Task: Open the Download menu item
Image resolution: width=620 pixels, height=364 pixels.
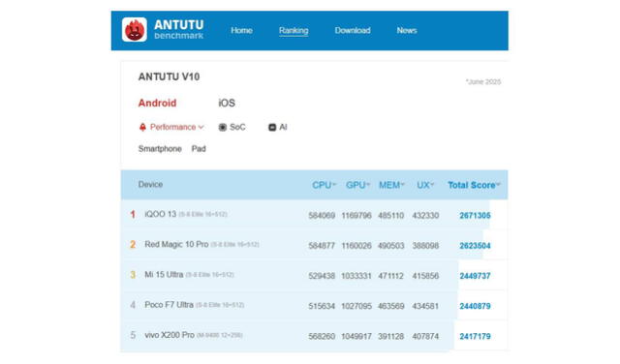Action: point(353,30)
